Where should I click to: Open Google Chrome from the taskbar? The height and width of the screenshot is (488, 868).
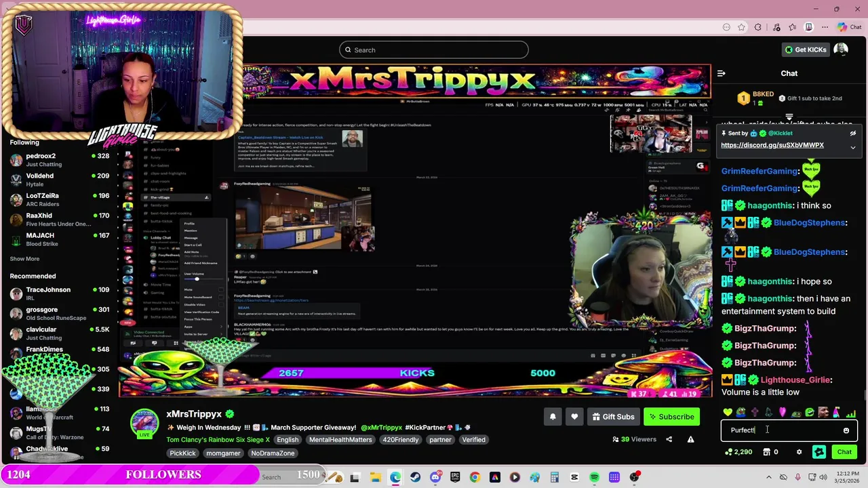tap(475, 477)
